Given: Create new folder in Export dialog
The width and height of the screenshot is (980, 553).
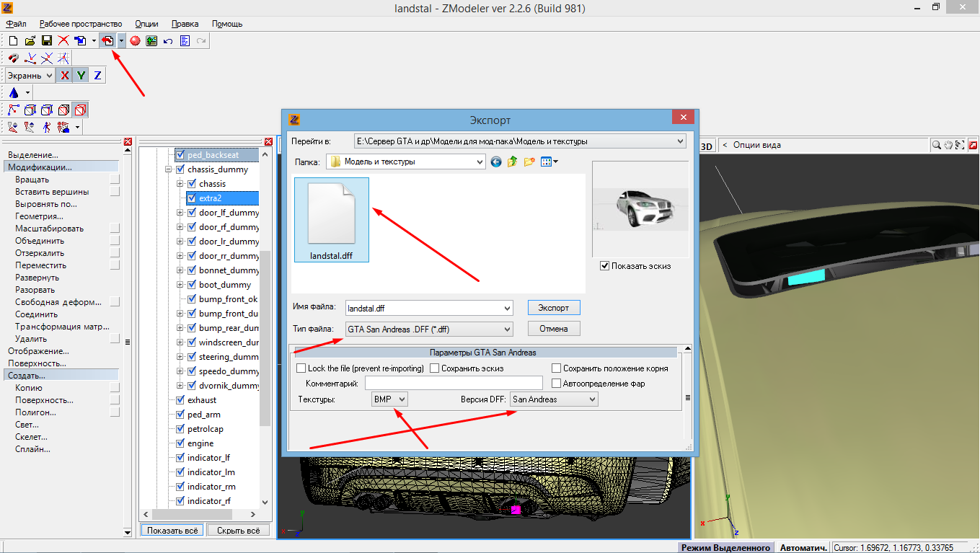Looking at the screenshot, I should pyautogui.click(x=529, y=162).
